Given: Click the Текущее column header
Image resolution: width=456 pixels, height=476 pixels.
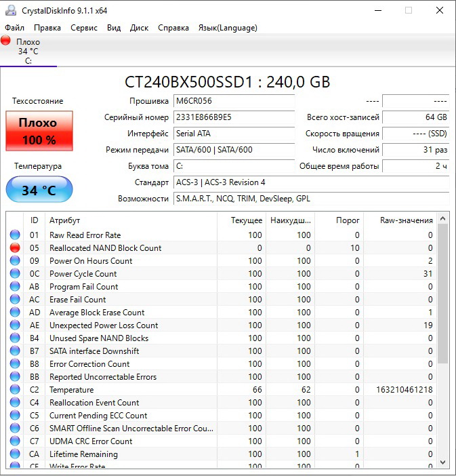Looking at the screenshot, I should pyautogui.click(x=242, y=220).
